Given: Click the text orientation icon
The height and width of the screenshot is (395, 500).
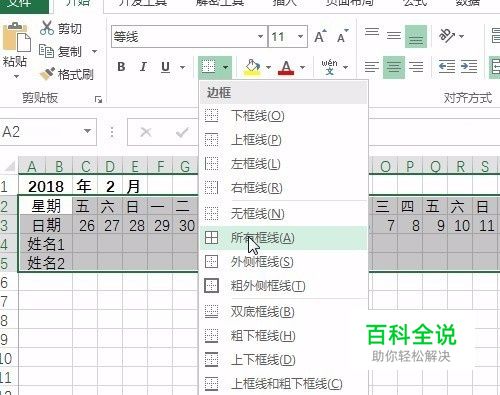Looking at the screenshot, I should [447, 35].
